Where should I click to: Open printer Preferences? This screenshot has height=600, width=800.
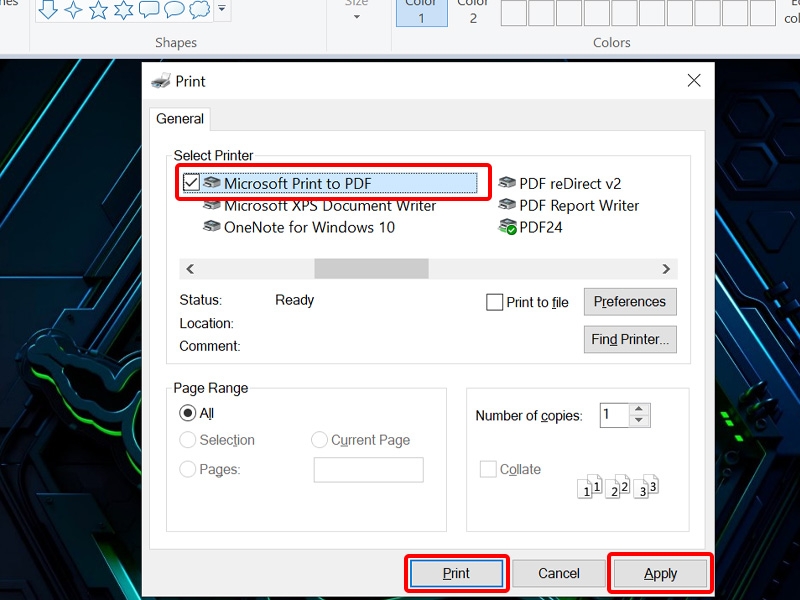click(x=630, y=302)
